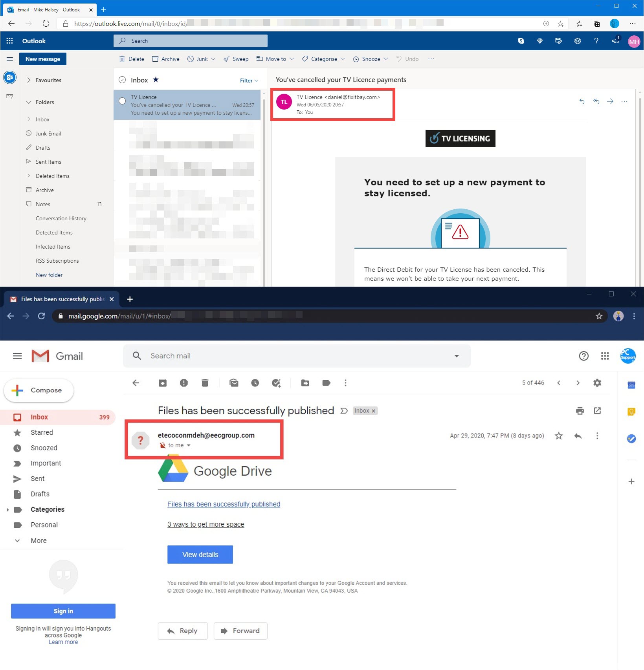Open Google Tasks side panel icon
Viewport: 644px width, 670px height.
(x=631, y=439)
